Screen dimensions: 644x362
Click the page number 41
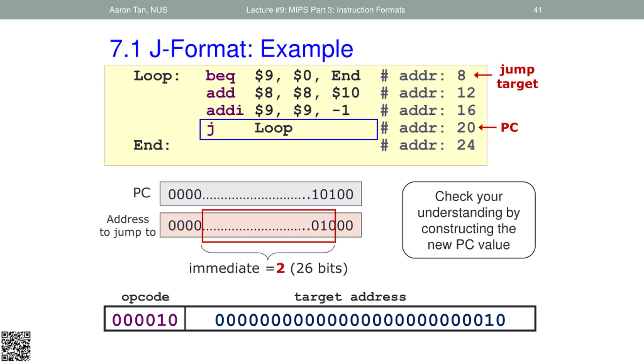click(x=537, y=10)
